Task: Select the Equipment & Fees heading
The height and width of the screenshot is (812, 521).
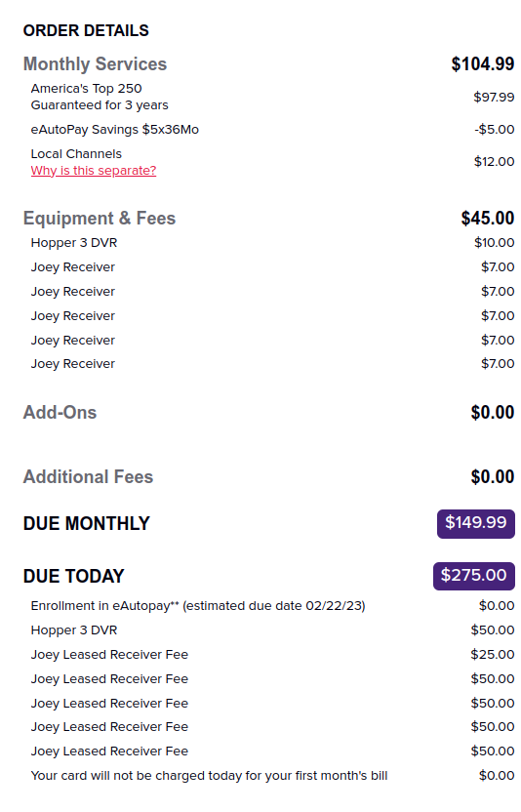Action: point(99,218)
